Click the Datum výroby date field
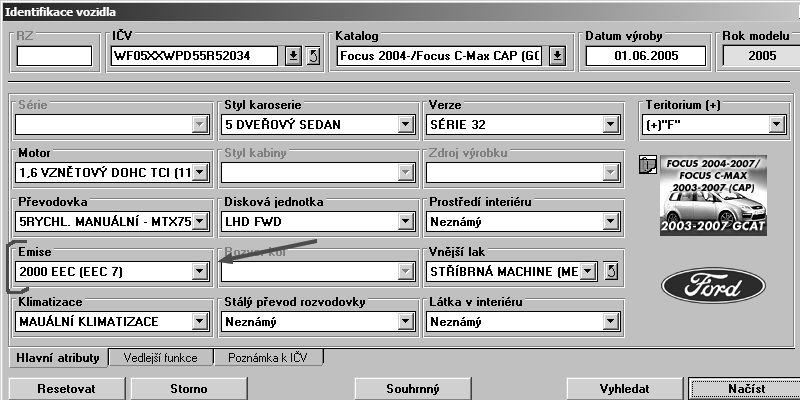Viewport: 800px width, 400px height. [x=648, y=55]
